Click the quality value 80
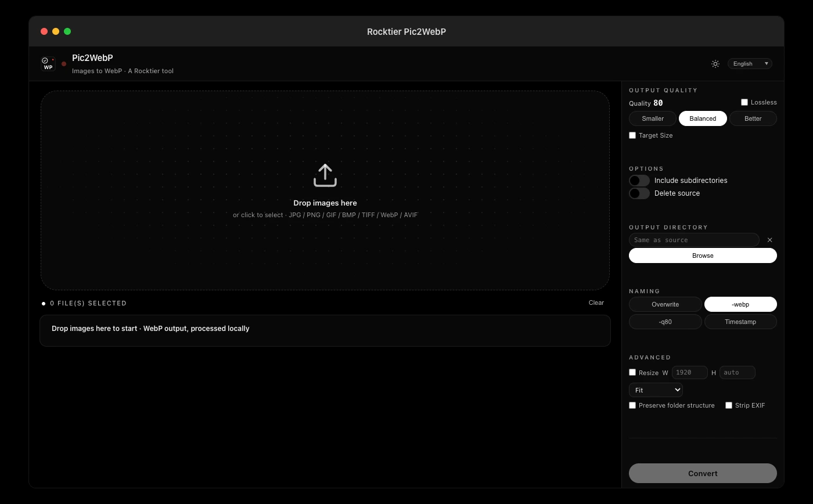The width and height of the screenshot is (813, 504). 658,103
